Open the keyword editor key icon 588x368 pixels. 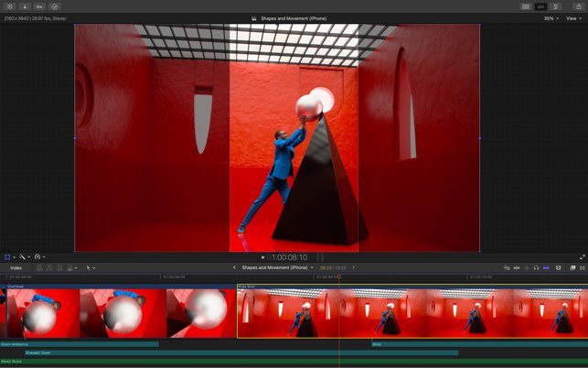coord(39,6)
